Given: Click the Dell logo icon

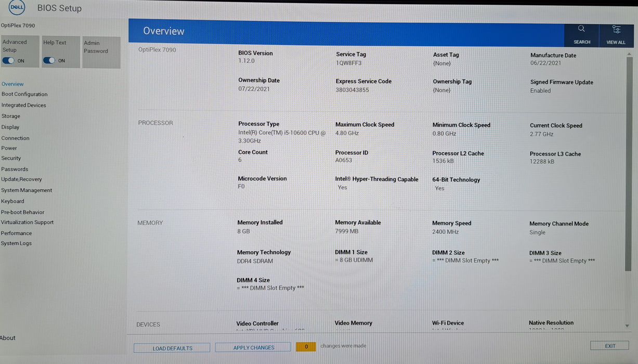Looking at the screenshot, I should coord(17,7).
